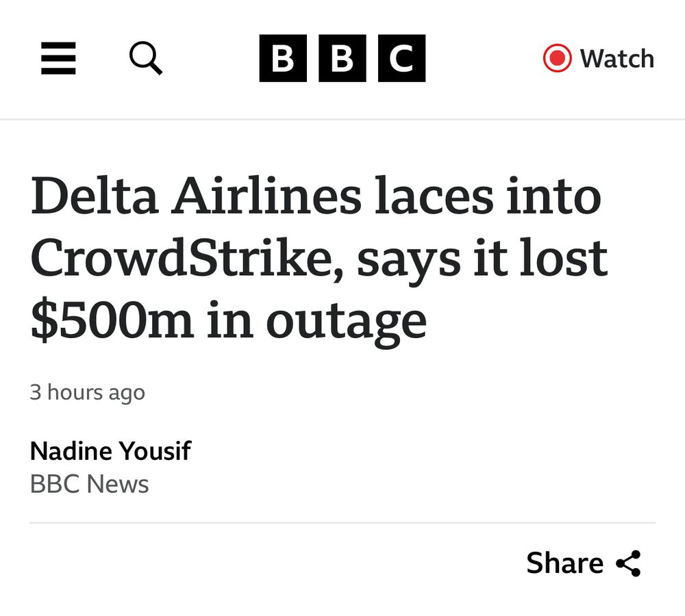685x616 pixels.
Task: Click the '3 hours ago' timestamp
Action: click(x=87, y=392)
